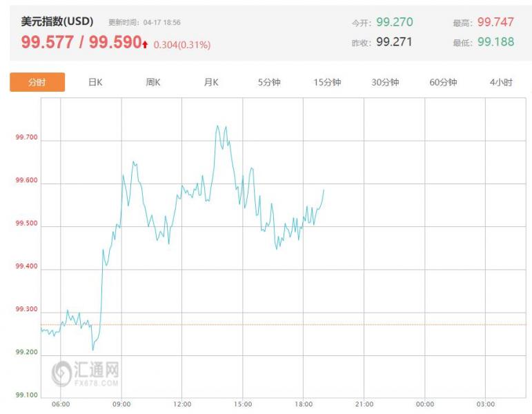Click the 12:00 time axis label
532x414 pixels.
coord(182,404)
